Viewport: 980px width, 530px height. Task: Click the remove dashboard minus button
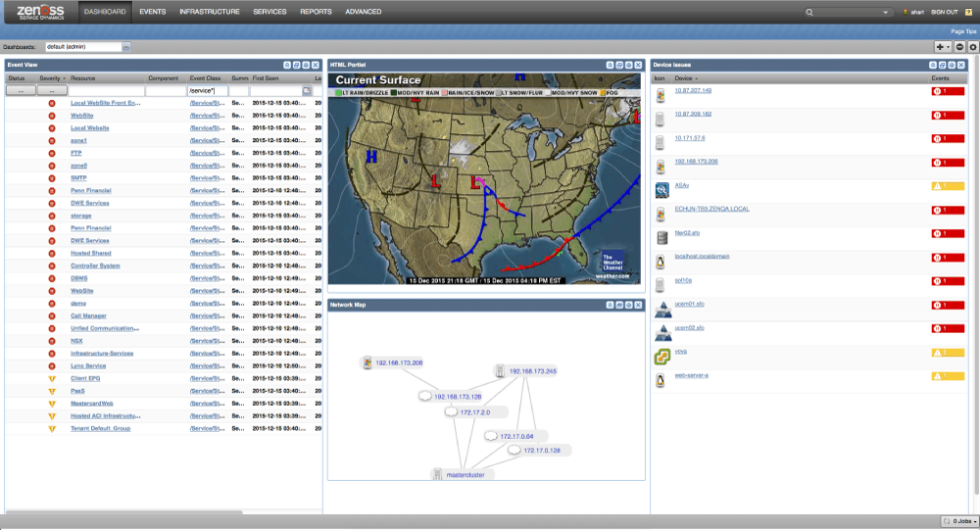960,47
